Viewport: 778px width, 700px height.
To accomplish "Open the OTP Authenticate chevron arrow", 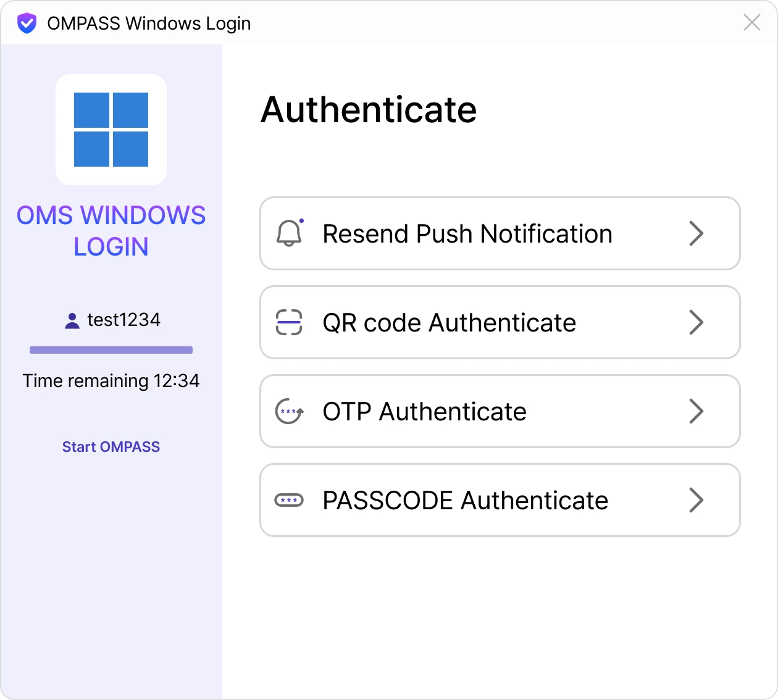I will 696,411.
